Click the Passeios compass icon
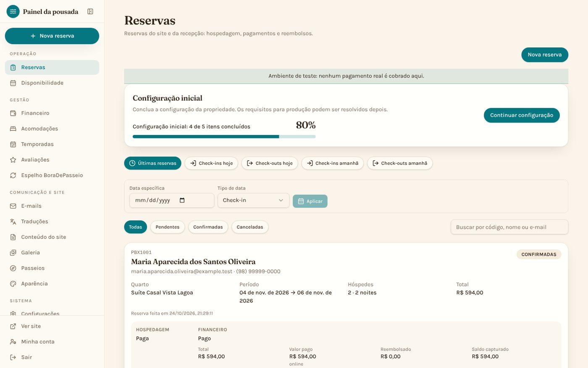Image resolution: width=588 pixels, height=368 pixels. click(13, 268)
